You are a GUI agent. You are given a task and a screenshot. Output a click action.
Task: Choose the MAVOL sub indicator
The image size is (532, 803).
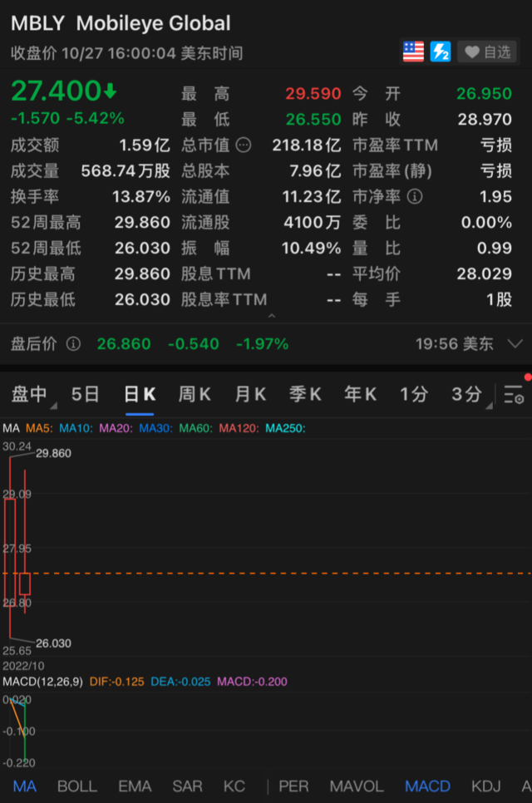tap(357, 786)
